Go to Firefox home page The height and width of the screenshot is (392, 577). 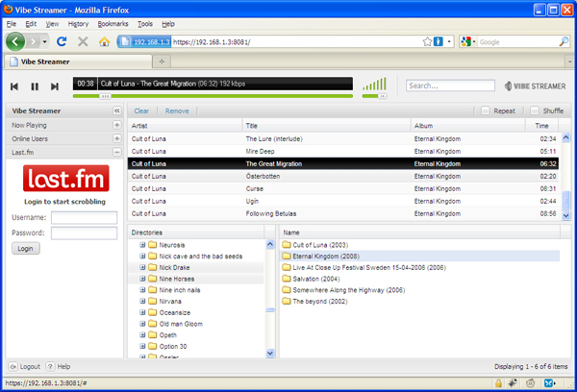coord(104,41)
